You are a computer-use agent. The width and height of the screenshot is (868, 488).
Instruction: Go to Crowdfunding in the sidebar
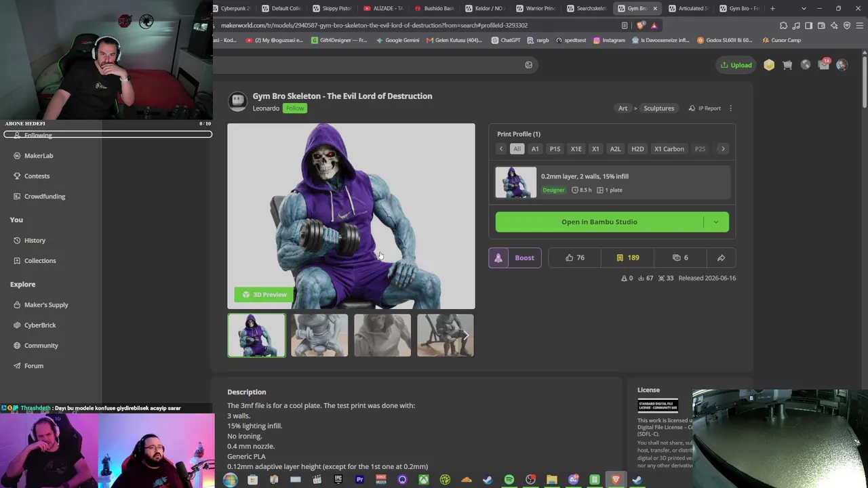click(45, 197)
